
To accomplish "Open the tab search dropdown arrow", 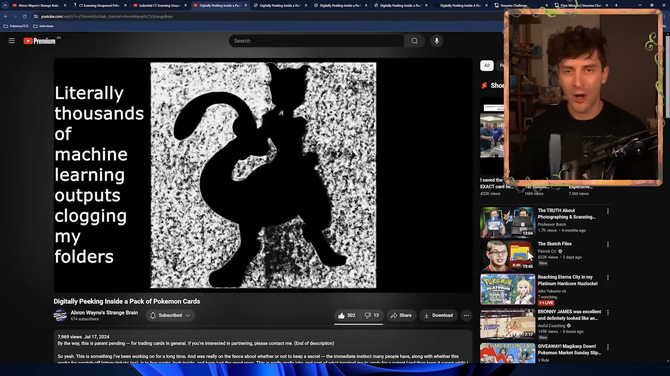I will coord(5,5).
